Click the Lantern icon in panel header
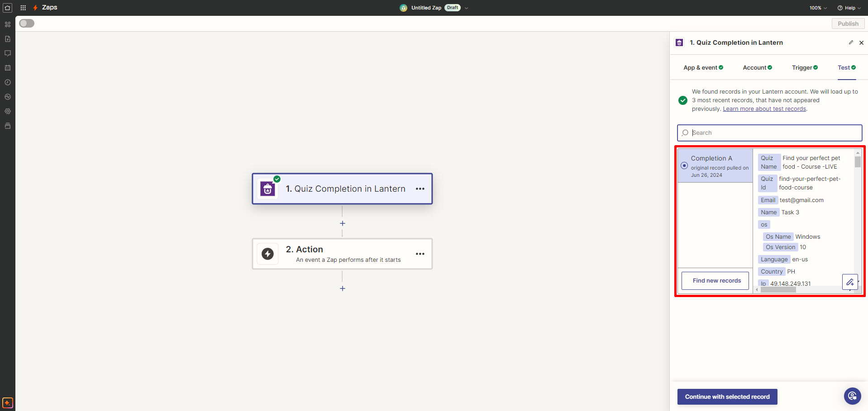The width and height of the screenshot is (868, 411). pos(679,43)
